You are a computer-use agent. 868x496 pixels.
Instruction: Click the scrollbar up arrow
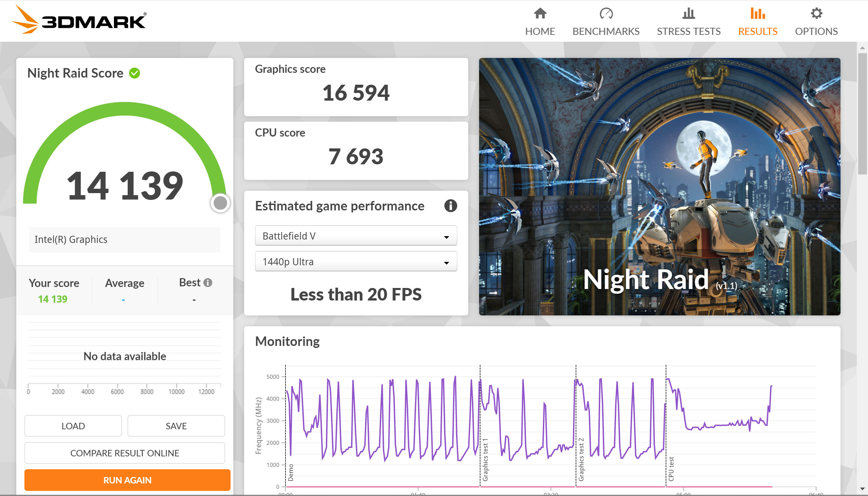tap(862, 47)
